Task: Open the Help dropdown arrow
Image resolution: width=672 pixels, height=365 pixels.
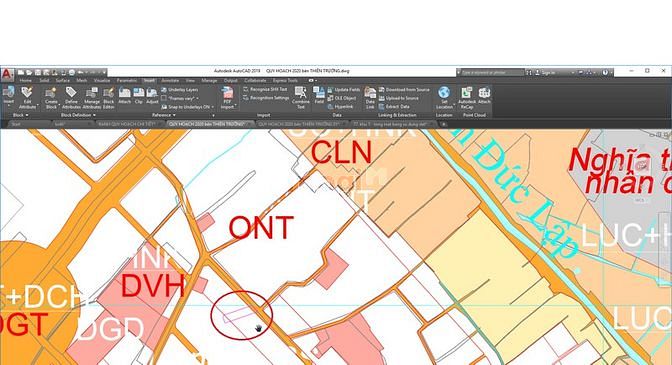Action: (611, 73)
